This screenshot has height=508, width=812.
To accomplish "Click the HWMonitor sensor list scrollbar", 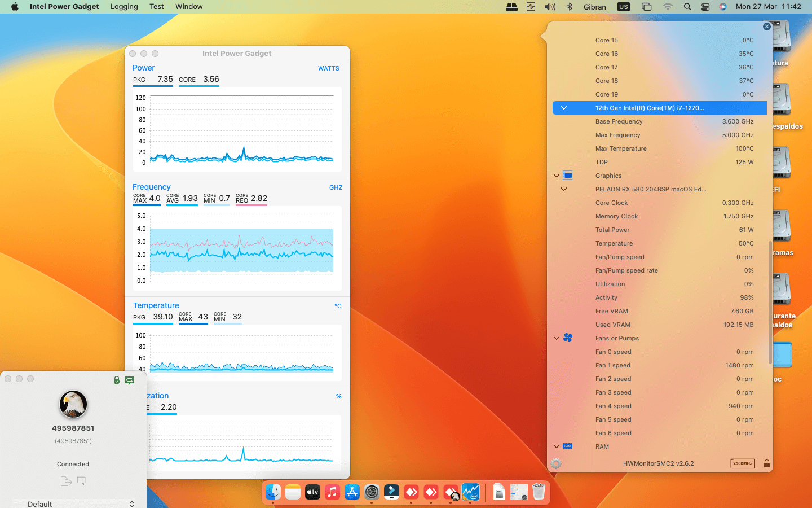I will [x=770, y=302].
